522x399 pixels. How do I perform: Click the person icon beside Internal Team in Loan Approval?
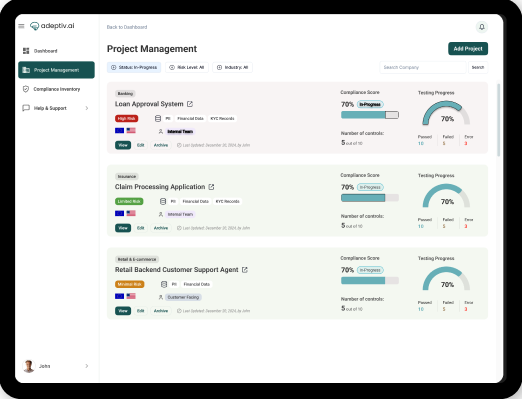click(161, 132)
